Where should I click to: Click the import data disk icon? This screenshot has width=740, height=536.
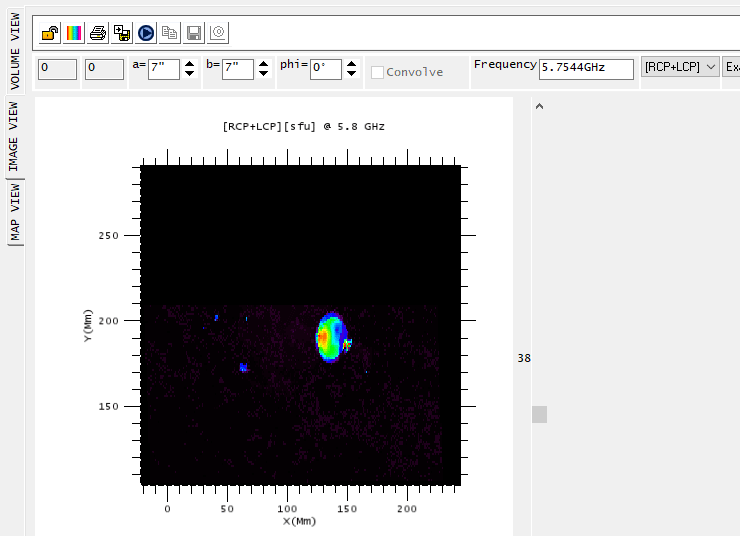(122, 33)
